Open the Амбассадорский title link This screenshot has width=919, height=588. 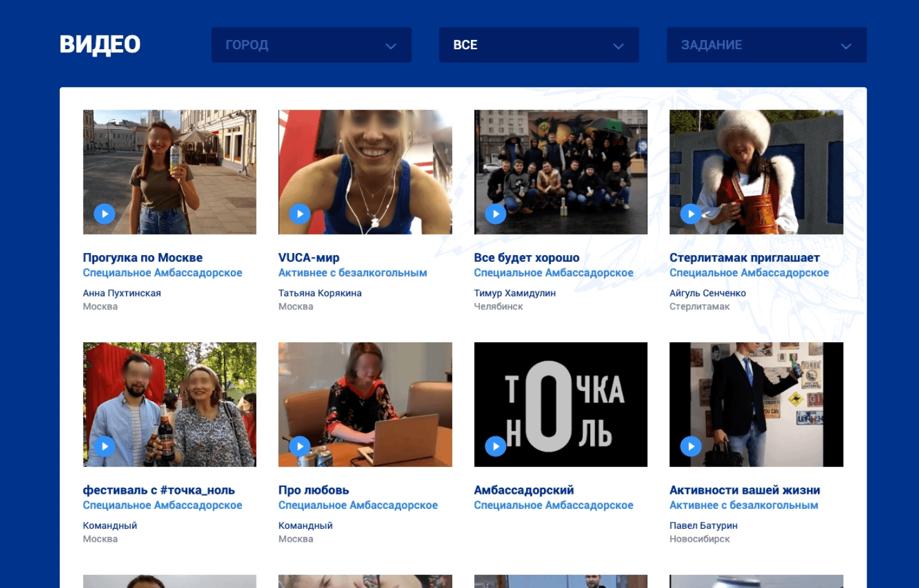[x=524, y=490]
